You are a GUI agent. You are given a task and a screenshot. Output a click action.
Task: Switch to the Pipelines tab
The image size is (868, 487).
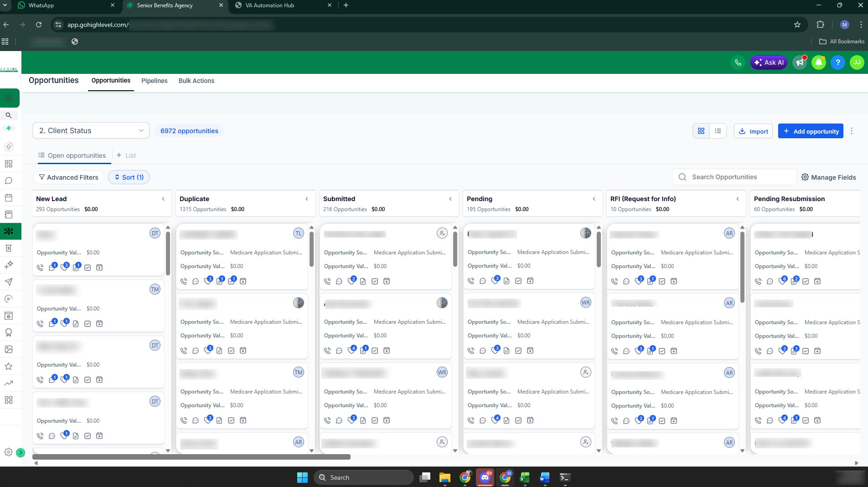[154, 81]
